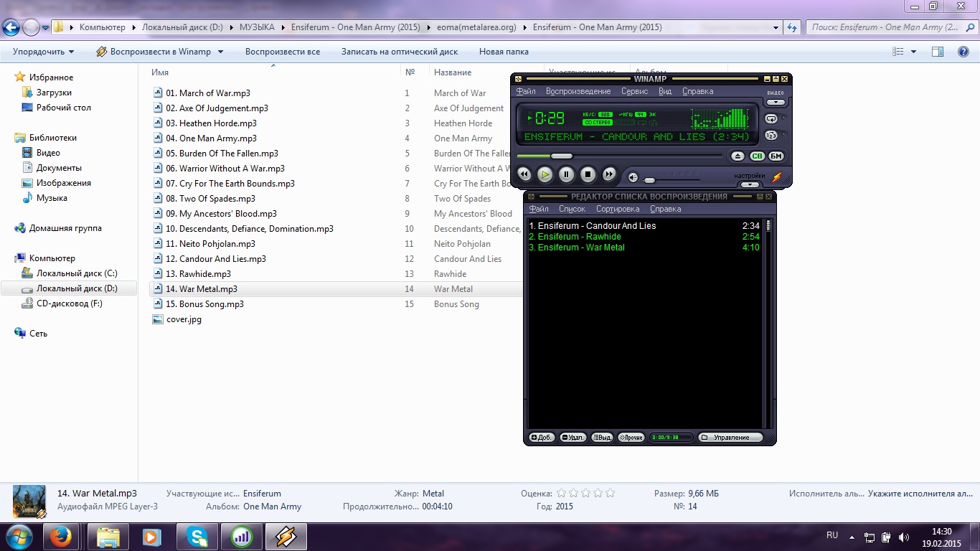Stop playback in Winamp
Image resolution: width=980 pixels, height=551 pixels.
pos(588,174)
